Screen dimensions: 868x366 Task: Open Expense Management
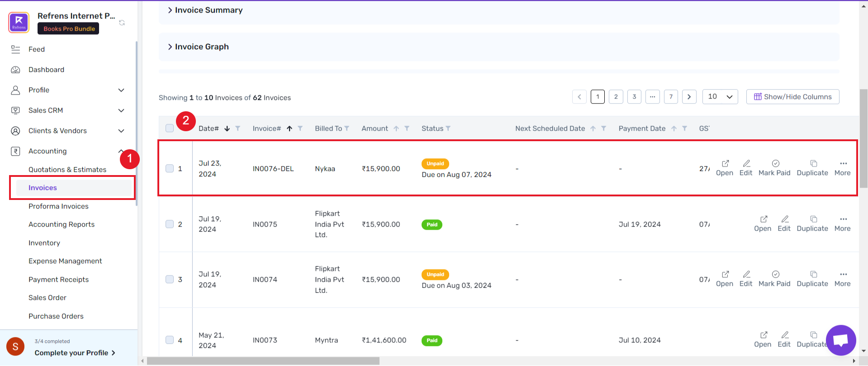pos(65,261)
